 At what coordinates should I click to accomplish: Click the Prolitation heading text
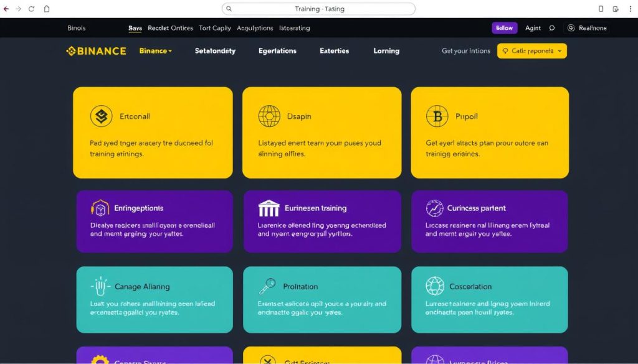(x=300, y=286)
